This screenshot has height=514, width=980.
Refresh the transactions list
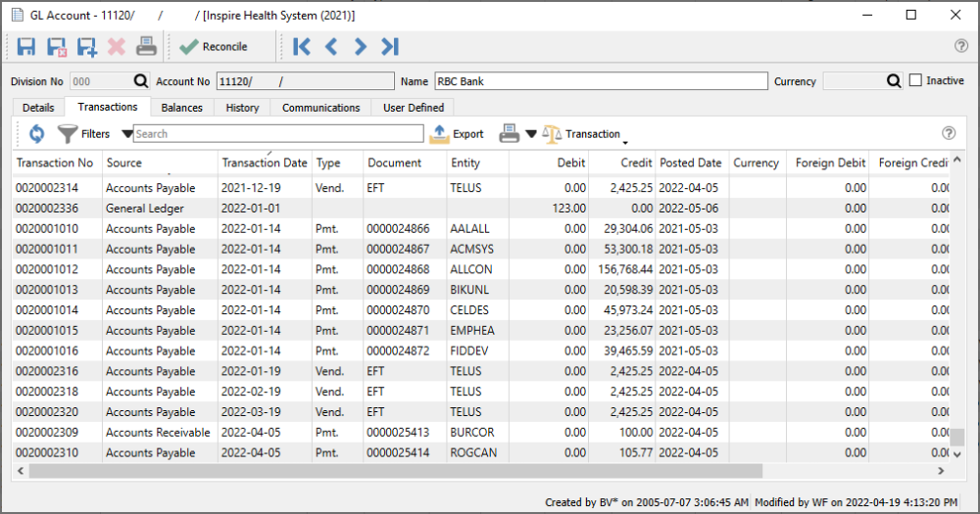point(36,134)
